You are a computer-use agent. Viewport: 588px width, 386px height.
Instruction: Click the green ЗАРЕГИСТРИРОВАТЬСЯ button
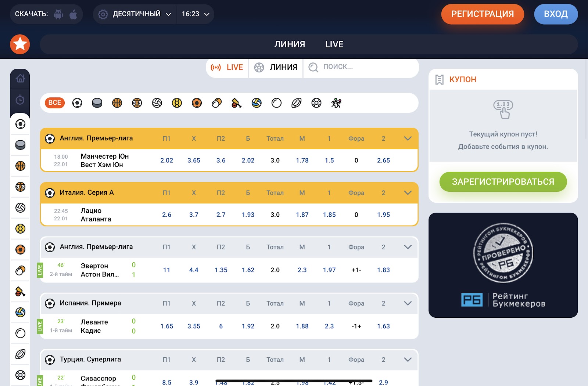coord(503,182)
